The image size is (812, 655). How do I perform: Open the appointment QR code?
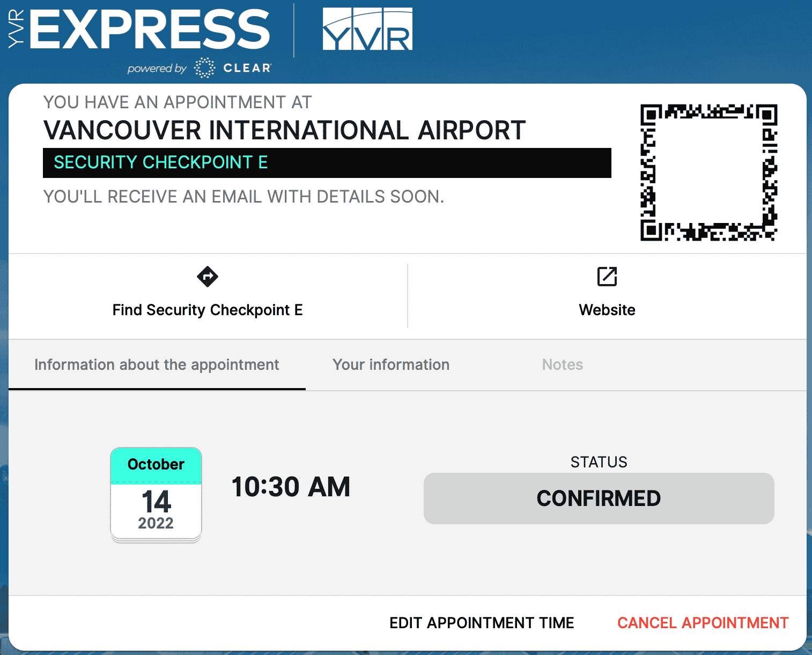(708, 173)
